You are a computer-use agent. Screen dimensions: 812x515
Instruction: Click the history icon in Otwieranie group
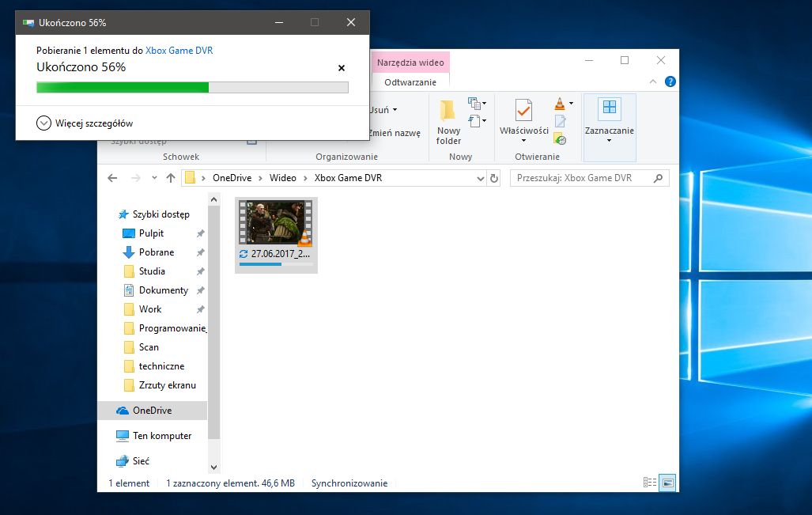pos(561,138)
